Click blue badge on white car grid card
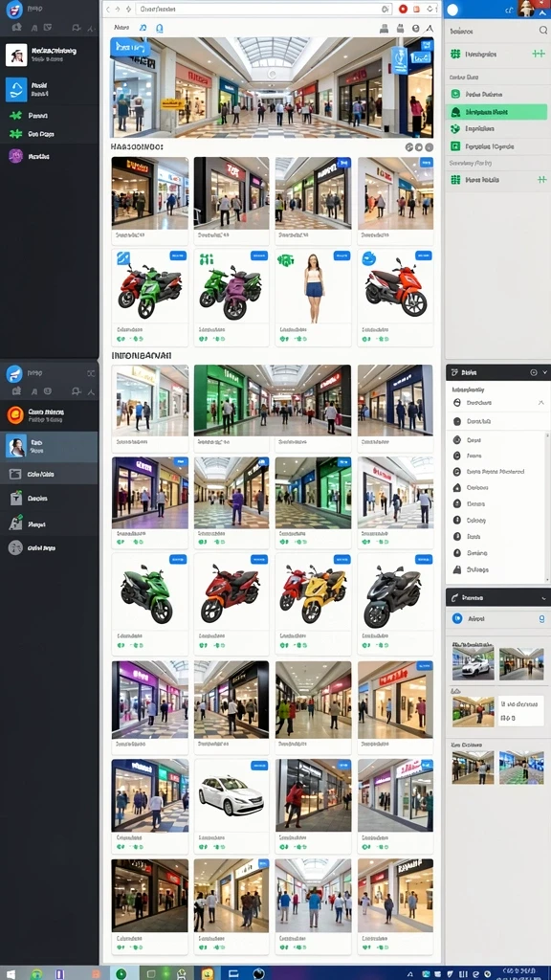The height and width of the screenshot is (980, 551). pyautogui.click(x=259, y=765)
